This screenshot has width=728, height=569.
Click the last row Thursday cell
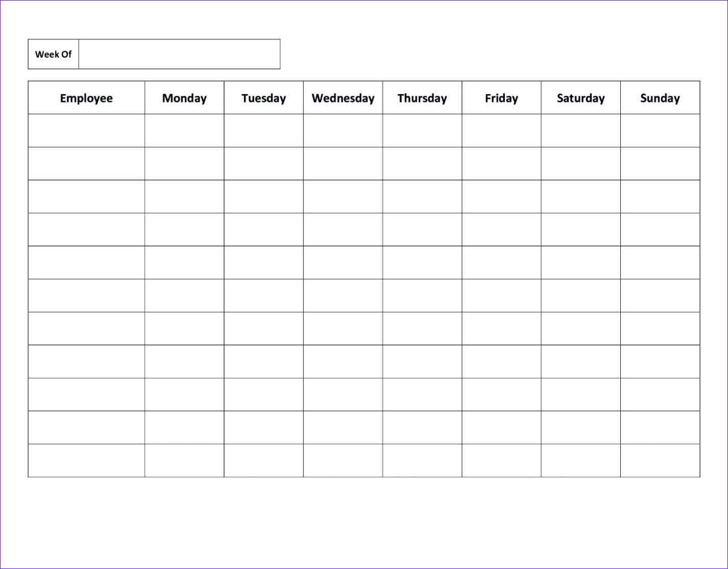[x=422, y=460]
